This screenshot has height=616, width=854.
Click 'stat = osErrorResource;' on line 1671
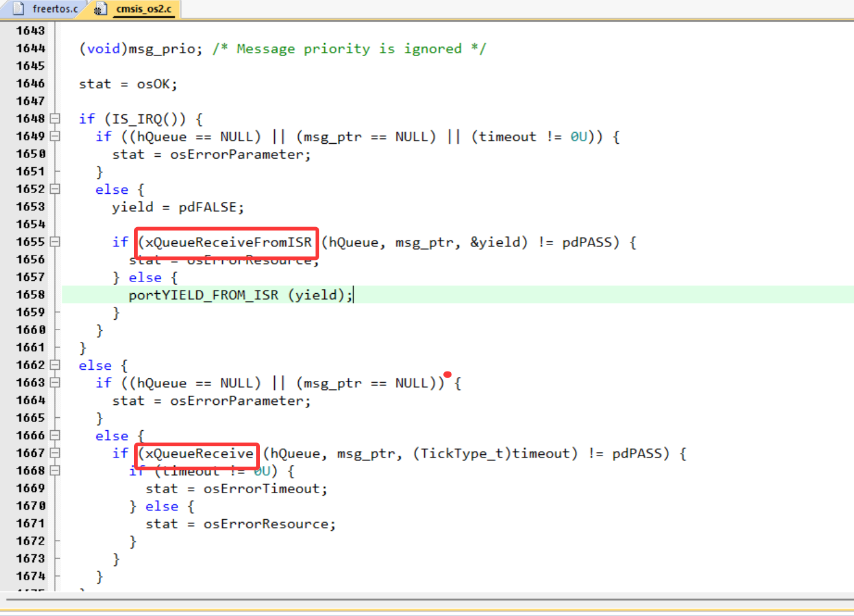241,524
